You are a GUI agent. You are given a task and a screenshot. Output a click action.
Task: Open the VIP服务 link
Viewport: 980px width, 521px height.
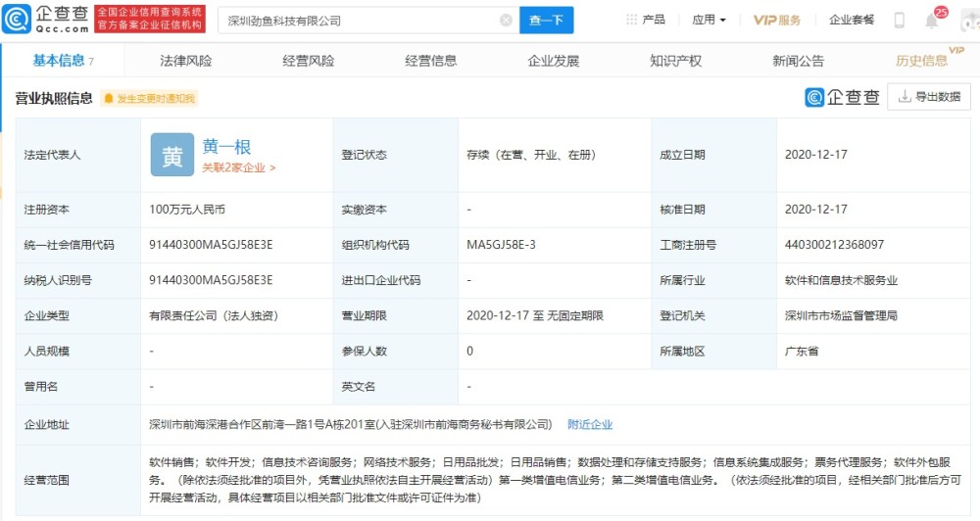777,20
